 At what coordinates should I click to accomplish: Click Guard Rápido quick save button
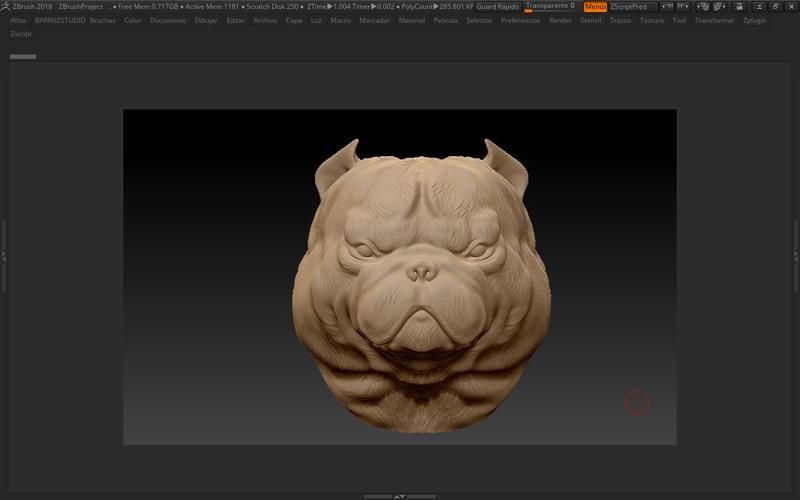pos(497,7)
